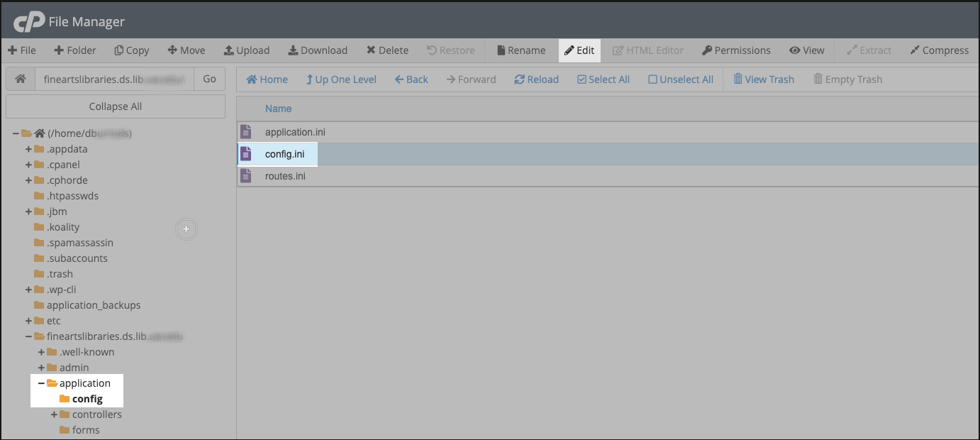Click Up One Level
This screenshot has height=440, width=980.
pyautogui.click(x=341, y=79)
